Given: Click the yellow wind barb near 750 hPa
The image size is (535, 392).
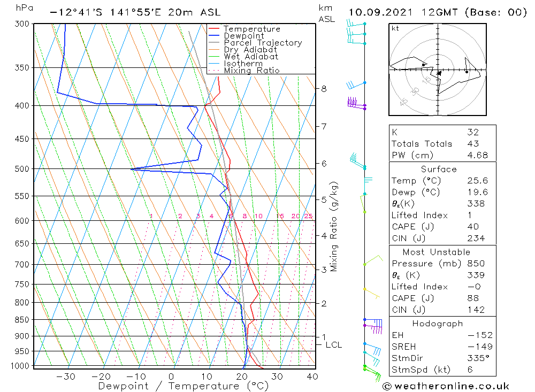Looking at the screenshot, I should [372, 294].
